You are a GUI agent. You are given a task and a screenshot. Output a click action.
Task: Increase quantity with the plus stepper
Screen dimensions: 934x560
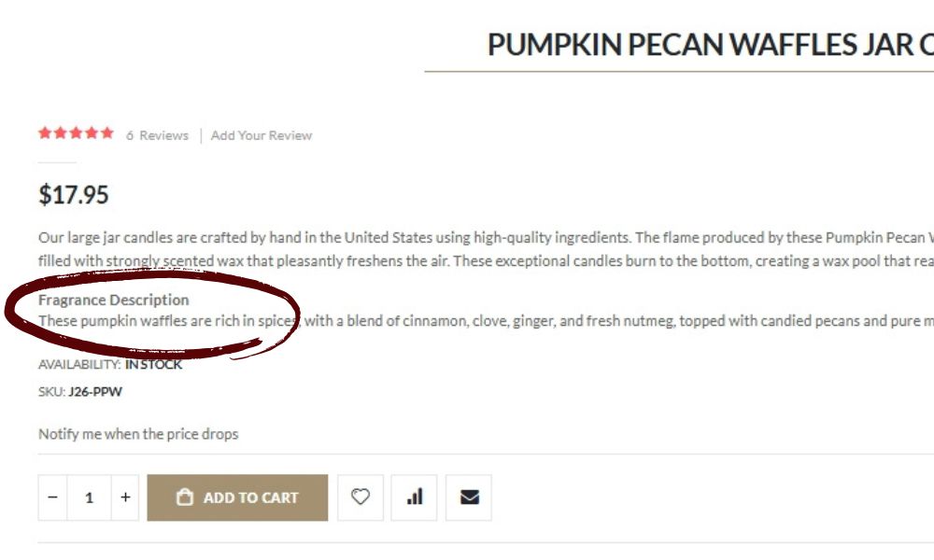pos(124,497)
